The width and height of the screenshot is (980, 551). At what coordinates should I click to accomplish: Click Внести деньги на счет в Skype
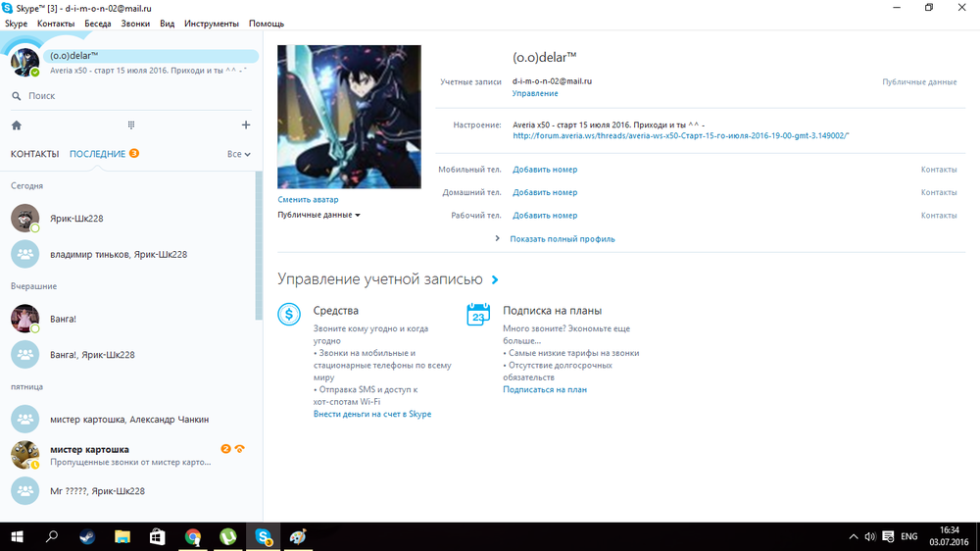[372, 414]
